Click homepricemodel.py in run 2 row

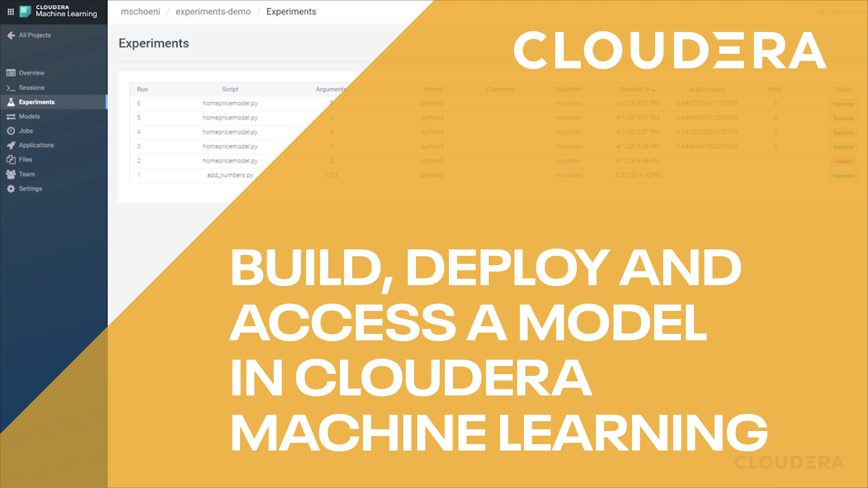tap(230, 161)
